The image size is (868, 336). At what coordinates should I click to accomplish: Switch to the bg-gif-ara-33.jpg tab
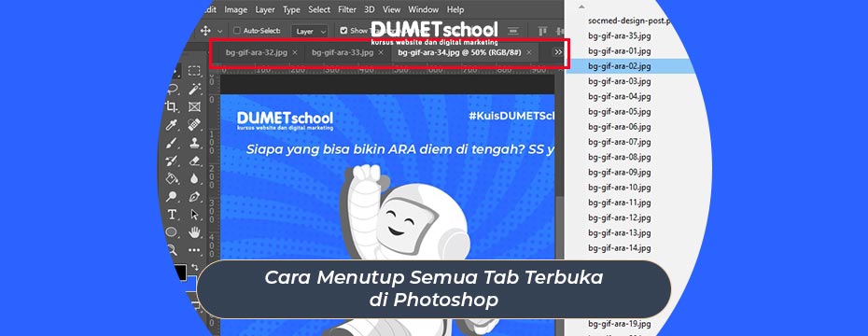pyautogui.click(x=343, y=52)
